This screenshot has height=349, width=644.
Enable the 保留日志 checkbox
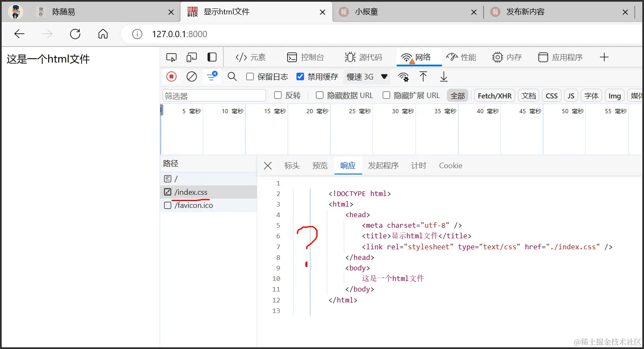click(x=250, y=76)
